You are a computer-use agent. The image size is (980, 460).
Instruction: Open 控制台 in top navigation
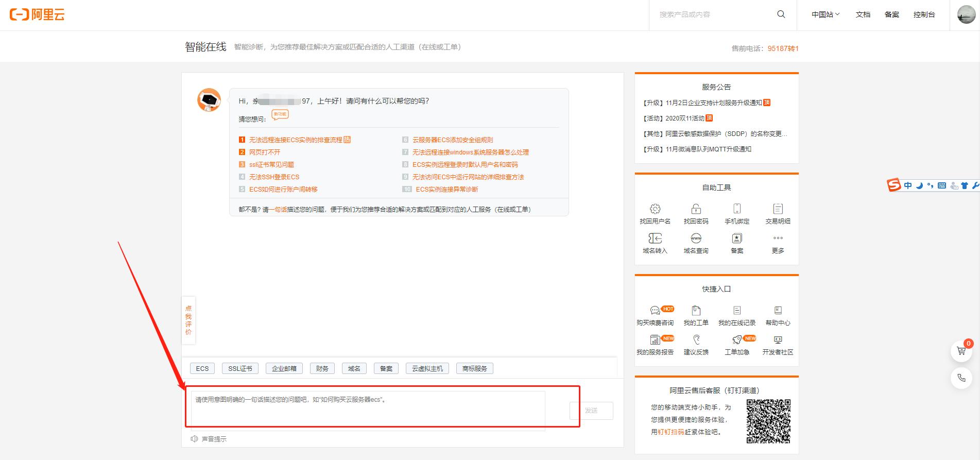(x=924, y=14)
